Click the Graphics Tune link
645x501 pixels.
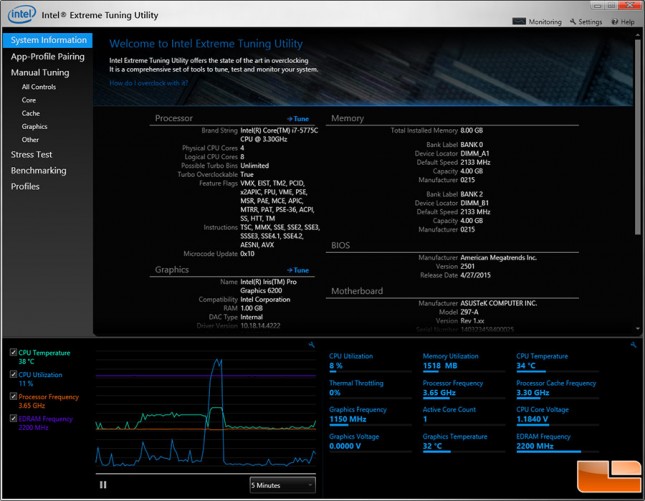pos(298,270)
